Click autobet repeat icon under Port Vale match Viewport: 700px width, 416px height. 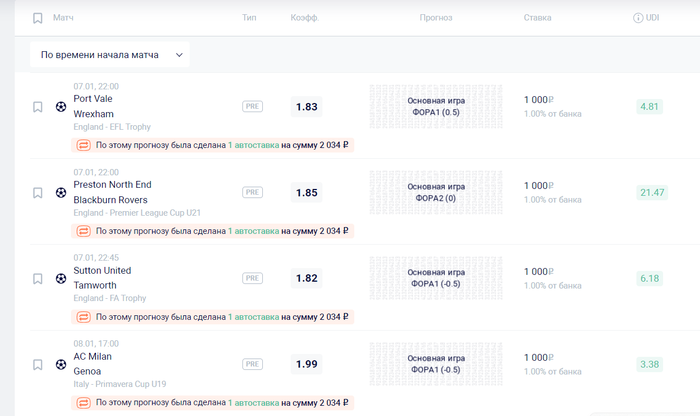pos(83,145)
